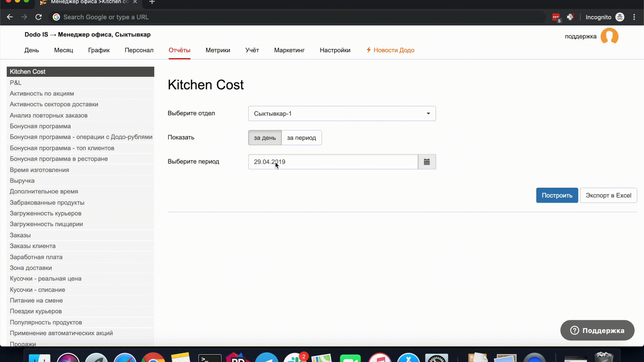Click Построить button to generate report
The image size is (644, 362).
point(557,195)
